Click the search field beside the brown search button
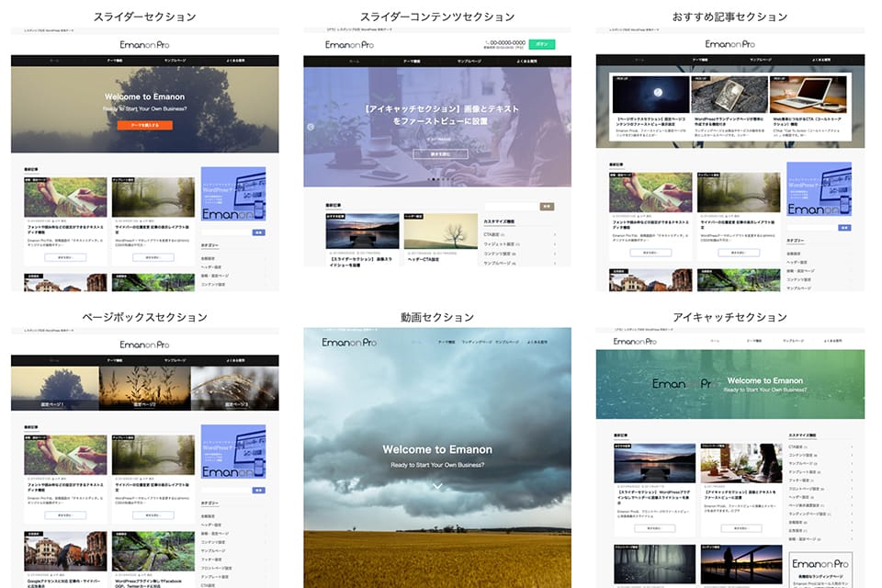Image resolution: width=882 pixels, height=588 pixels. point(512,207)
